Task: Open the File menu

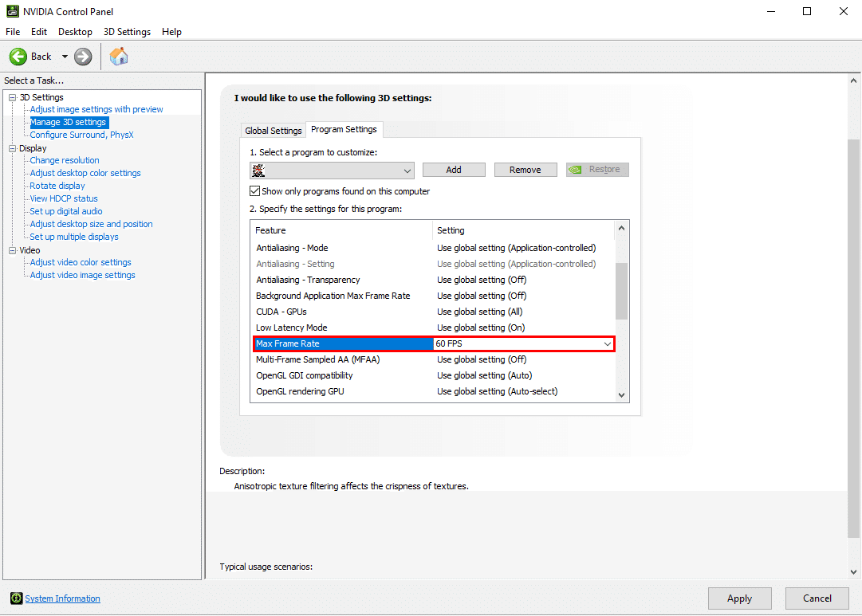Action: (13, 32)
